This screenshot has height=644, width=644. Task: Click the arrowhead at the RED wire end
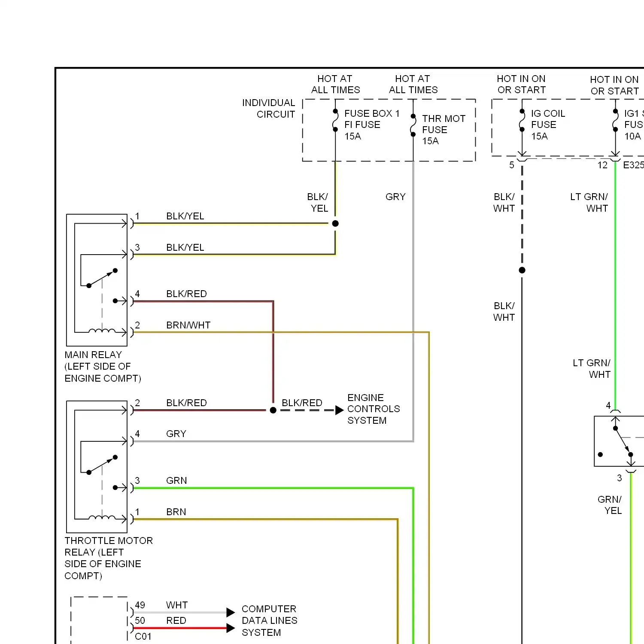pyautogui.click(x=231, y=628)
